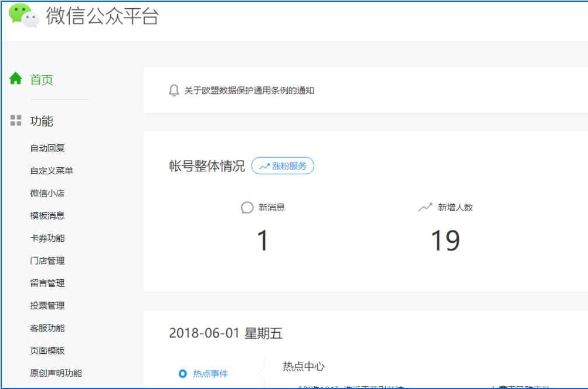Click the grid icon beside 功能
The height and width of the screenshot is (389, 588).
pos(15,121)
